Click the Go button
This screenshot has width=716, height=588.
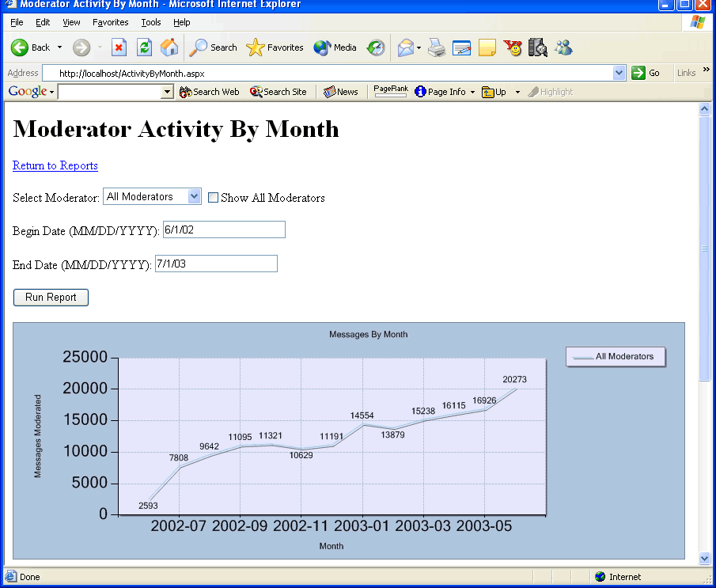(x=646, y=73)
